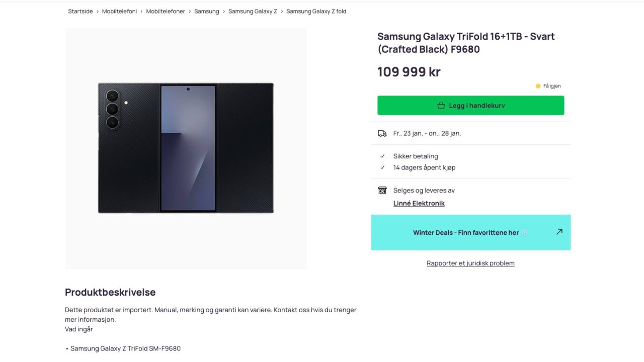644x362 pixels.
Task: Select the standalone Samsung breadcrumb link
Action: 207,11
